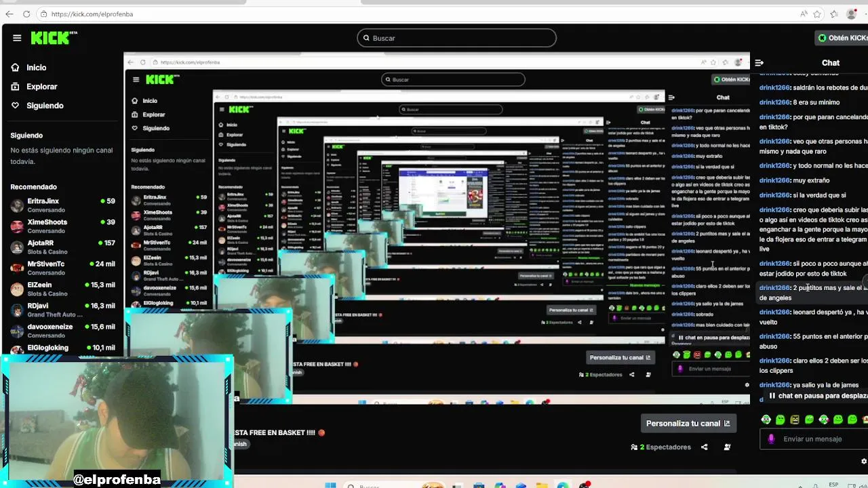Open browser collections icon beside the star
This screenshot has width=868, height=488.
click(x=835, y=14)
